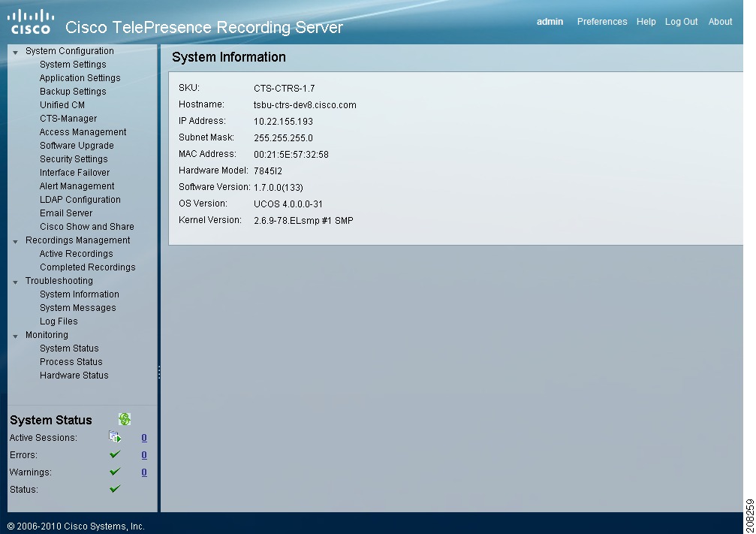Open the About page link

720,22
